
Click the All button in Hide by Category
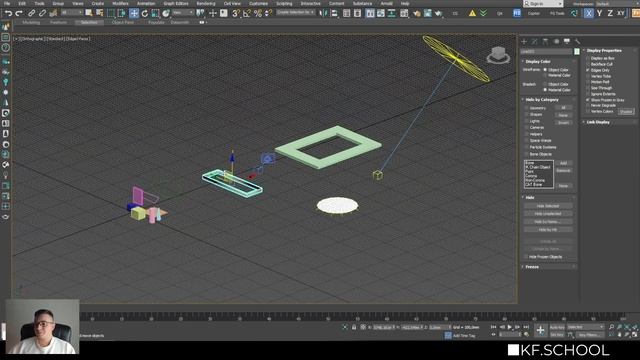[x=563, y=108]
